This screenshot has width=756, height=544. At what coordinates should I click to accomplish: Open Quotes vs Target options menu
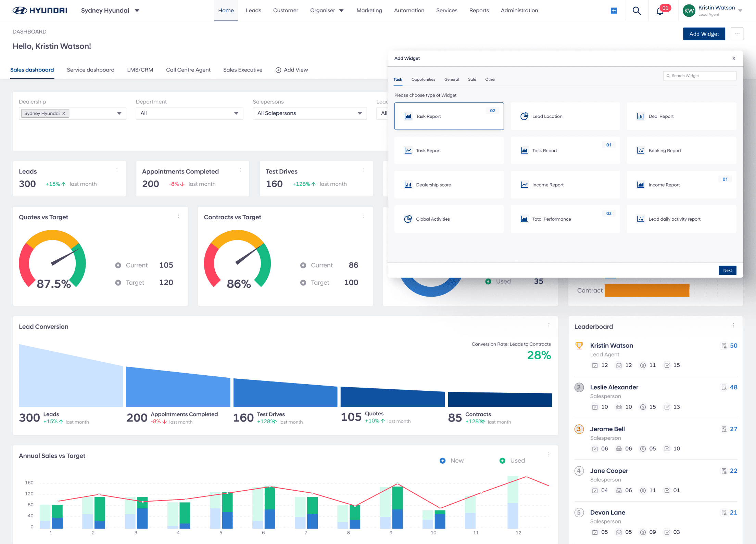click(179, 216)
